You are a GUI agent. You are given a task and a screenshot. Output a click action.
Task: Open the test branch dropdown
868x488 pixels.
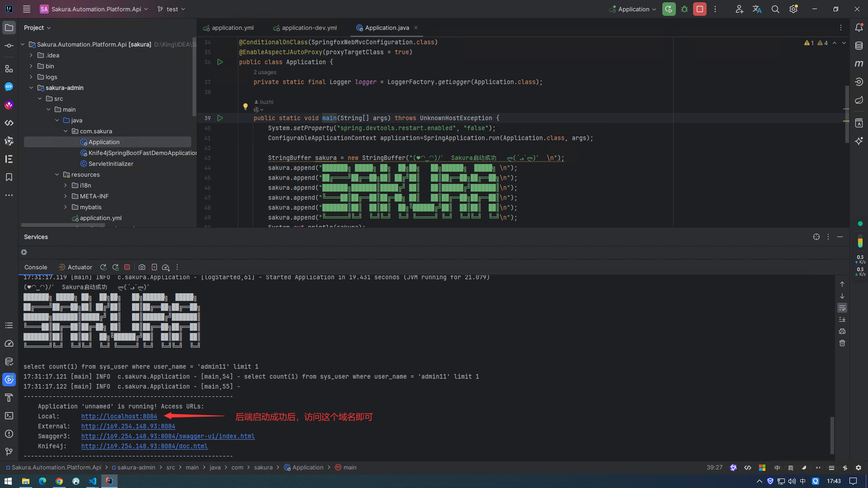point(171,9)
